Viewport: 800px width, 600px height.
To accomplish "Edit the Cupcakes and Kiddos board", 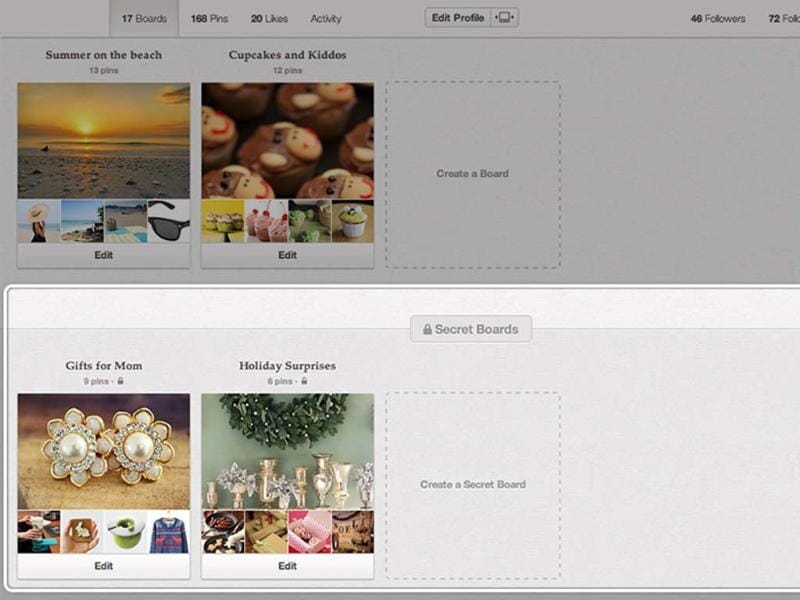I will click(x=287, y=255).
